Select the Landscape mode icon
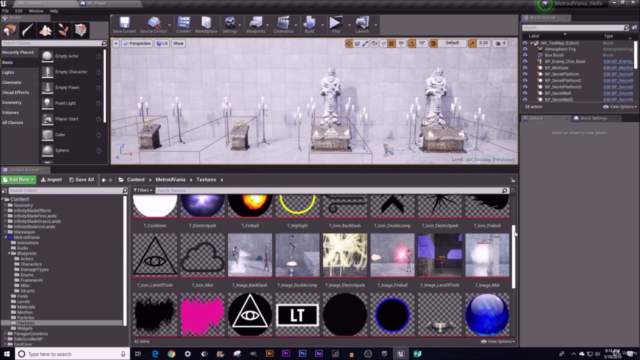640x360 pixels. [45, 30]
